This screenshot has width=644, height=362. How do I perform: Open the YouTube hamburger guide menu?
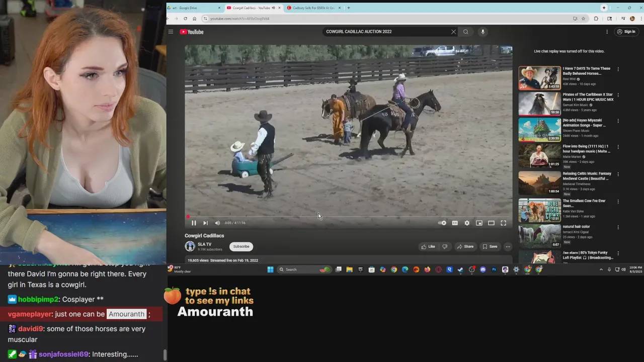(171, 32)
